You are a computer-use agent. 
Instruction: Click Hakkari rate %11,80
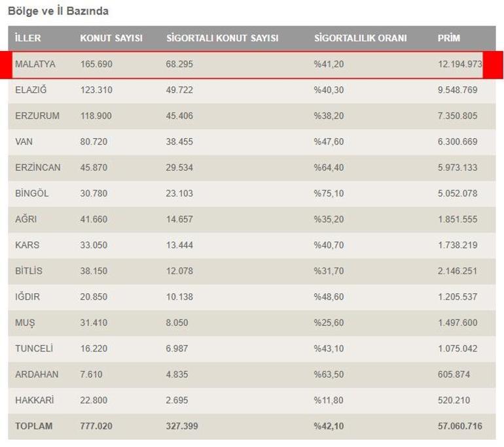point(329,400)
